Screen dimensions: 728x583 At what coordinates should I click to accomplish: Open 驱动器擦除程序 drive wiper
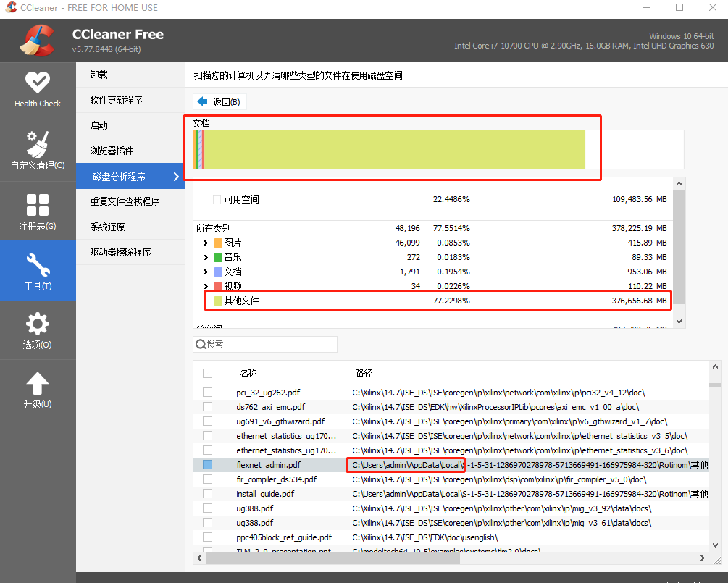tap(130, 252)
